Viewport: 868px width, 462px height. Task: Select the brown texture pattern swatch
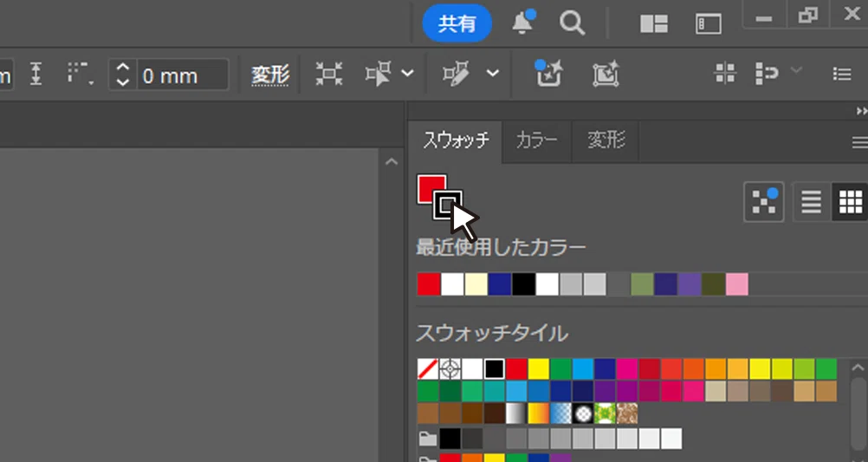(627, 413)
